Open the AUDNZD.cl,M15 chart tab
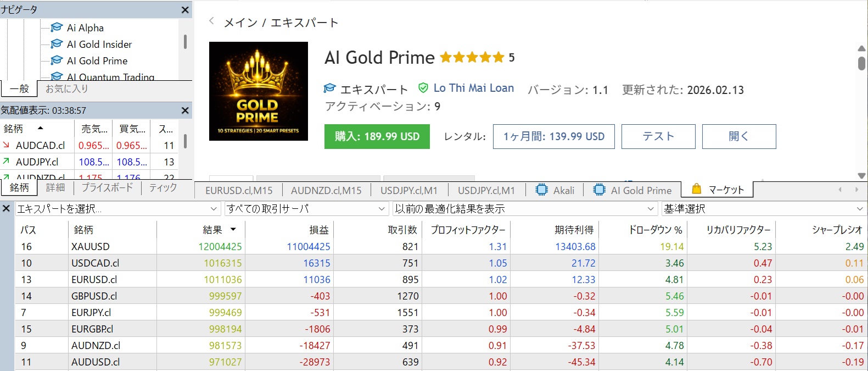The image size is (868, 371). point(326,190)
